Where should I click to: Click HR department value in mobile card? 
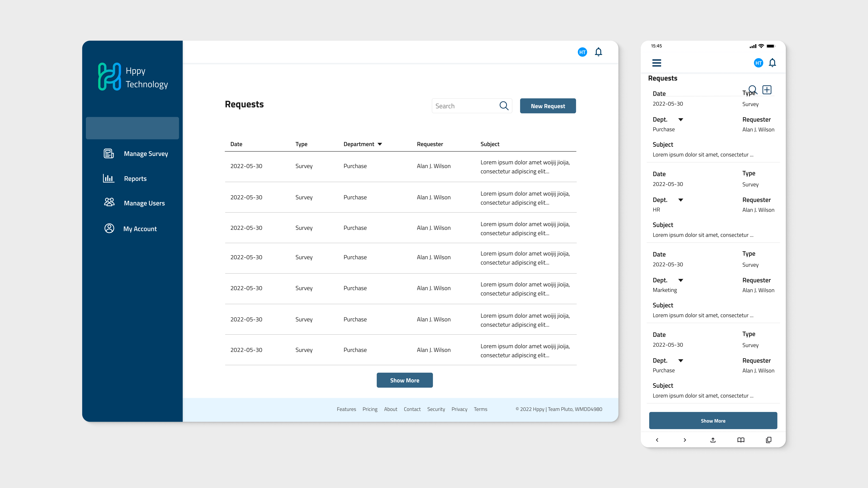point(656,210)
